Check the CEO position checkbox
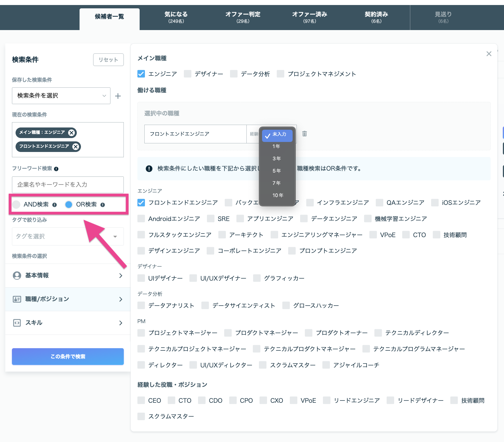The image size is (504, 442). pyautogui.click(x=141, y=401)
